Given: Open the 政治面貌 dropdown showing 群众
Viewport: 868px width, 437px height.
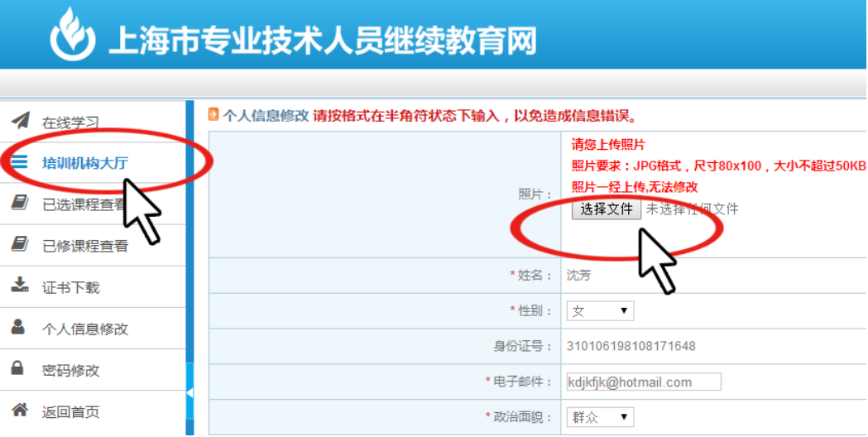Looking at the screenshot, I should point(600,417).
